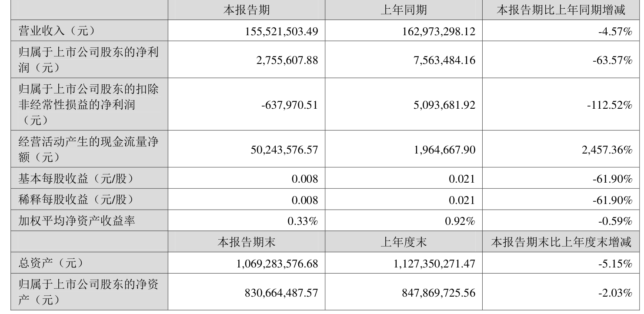This screenshot has height=314, width=644.
Task: Click the value 162,973,298.12
Action: [439, 31]
